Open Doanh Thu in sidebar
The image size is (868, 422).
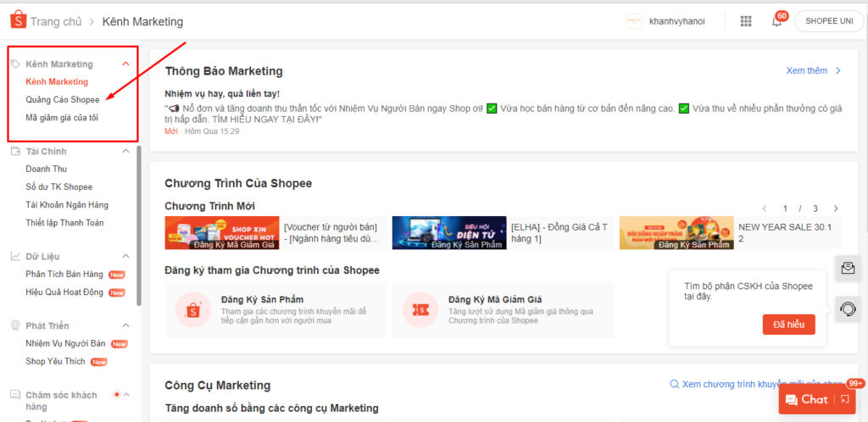tap(46, 169)
